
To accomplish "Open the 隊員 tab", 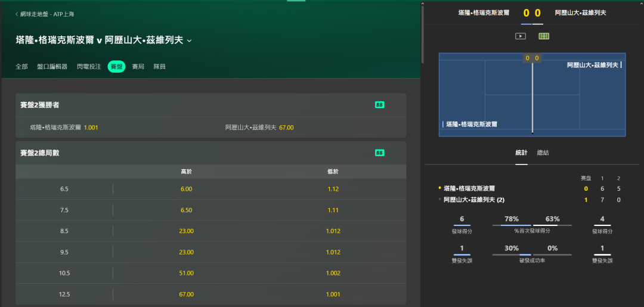I will 159,67.
